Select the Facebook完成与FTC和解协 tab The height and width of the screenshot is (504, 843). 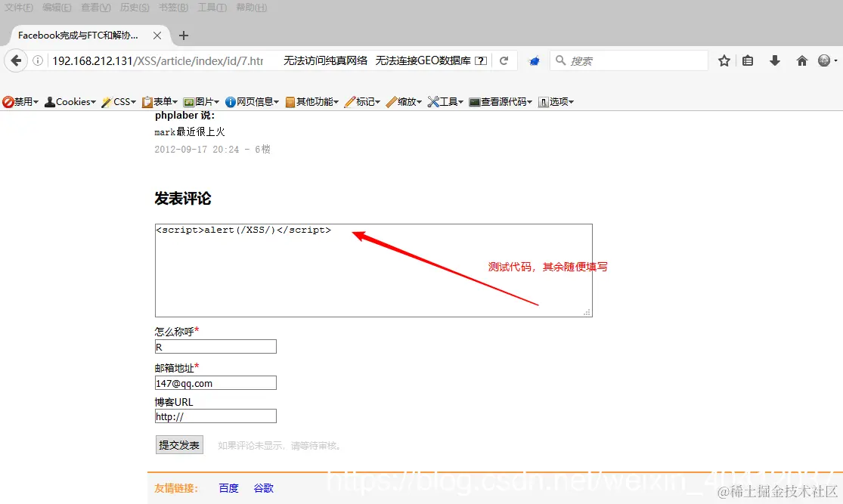click(78, 36)
